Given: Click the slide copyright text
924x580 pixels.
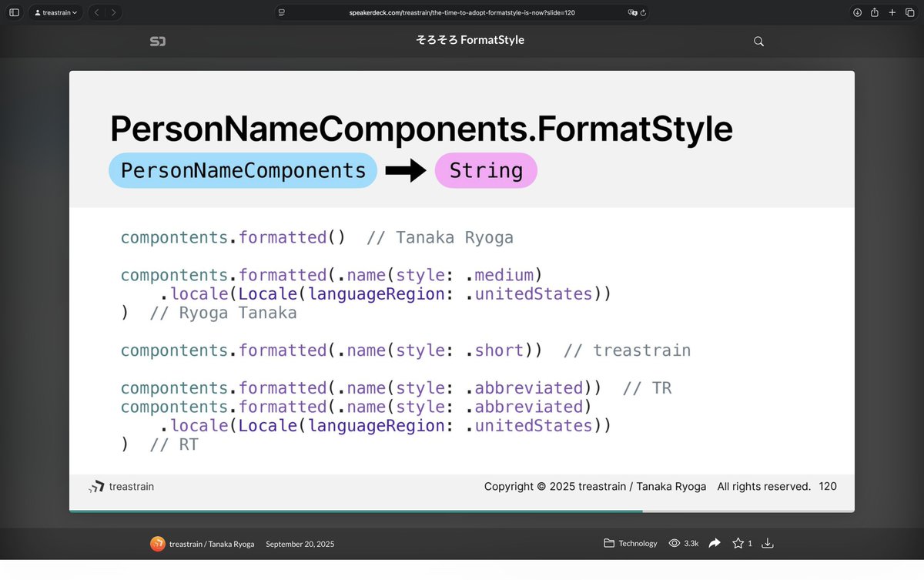Looking at the screenshot, I should click(648, 486).
